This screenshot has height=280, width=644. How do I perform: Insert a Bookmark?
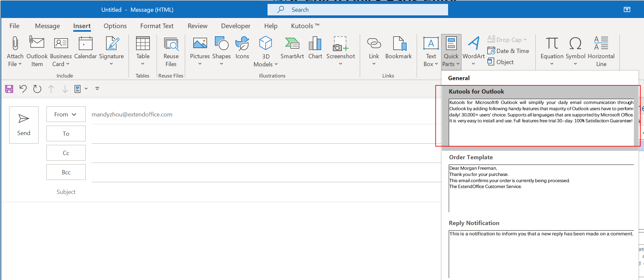pyautogui.click(x=398, y=48)
